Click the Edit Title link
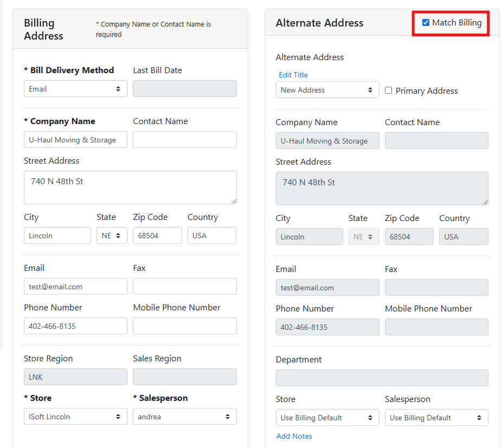This screenshot has height=448, width=502. pyautogui.click(x=293, y=75)
